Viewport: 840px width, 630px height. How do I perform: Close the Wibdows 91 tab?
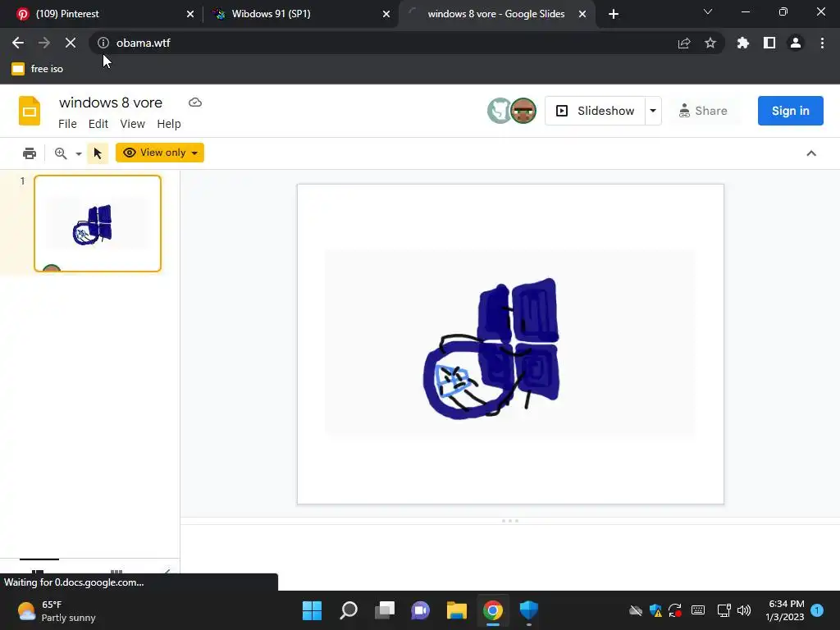[x=386, y=14]
